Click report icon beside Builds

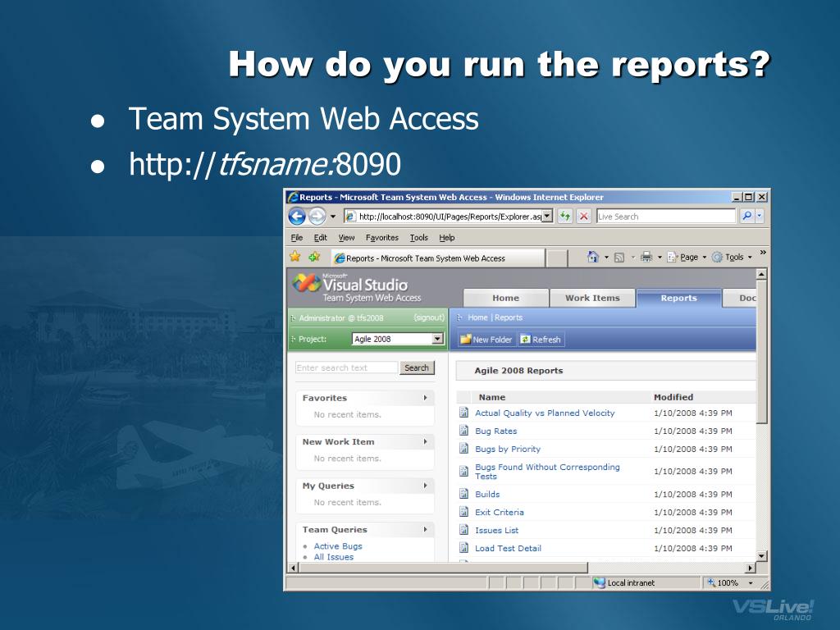point(464,493)
